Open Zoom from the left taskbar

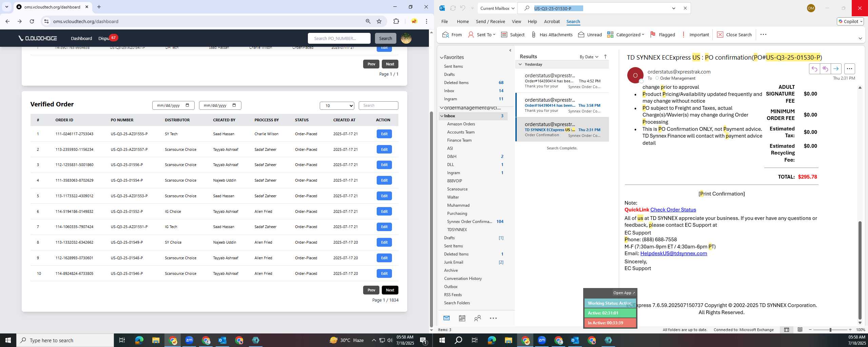point(189,340)
